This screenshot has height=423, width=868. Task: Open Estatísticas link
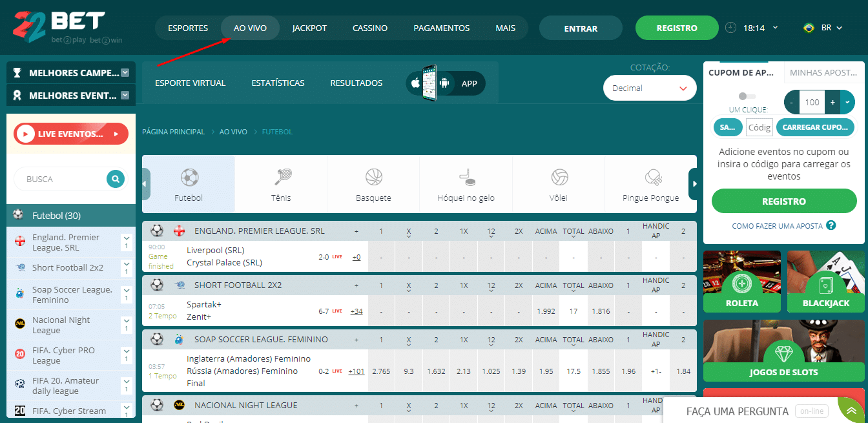(x=278, y=83)
